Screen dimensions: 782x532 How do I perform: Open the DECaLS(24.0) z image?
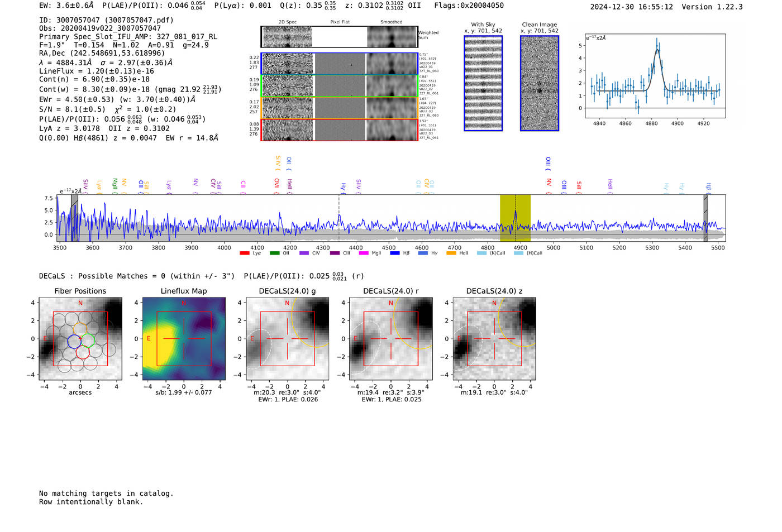[494, 339]
